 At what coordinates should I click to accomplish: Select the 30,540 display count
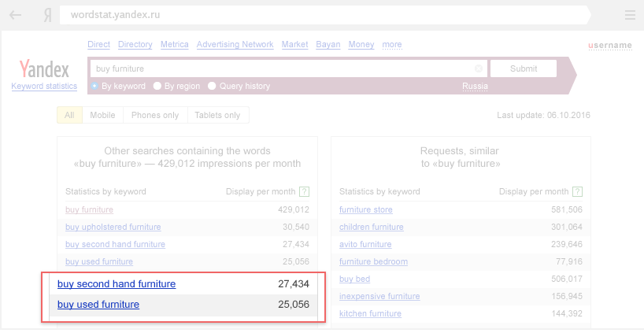click(x=296, y=227)
